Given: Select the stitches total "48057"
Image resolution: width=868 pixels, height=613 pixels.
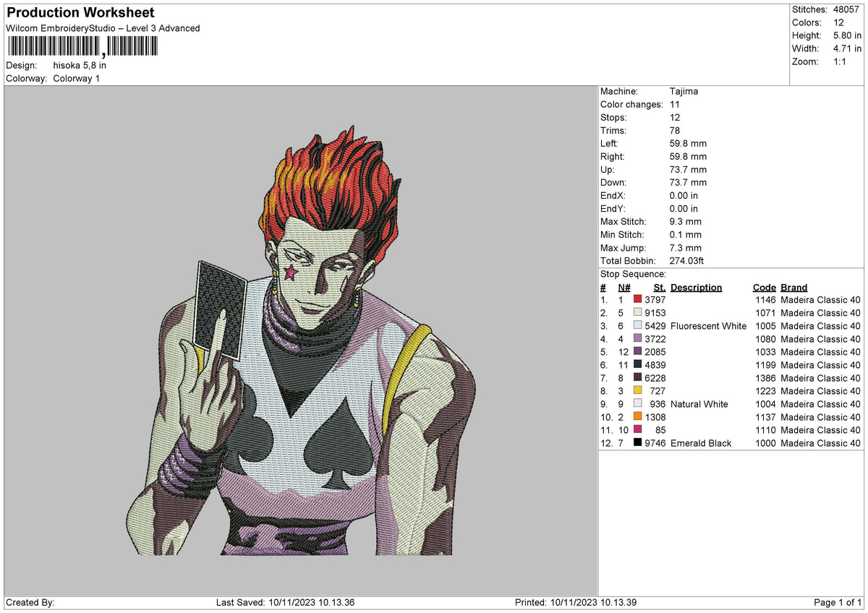Looking at the screenshot, I should (x=847, y=9).
